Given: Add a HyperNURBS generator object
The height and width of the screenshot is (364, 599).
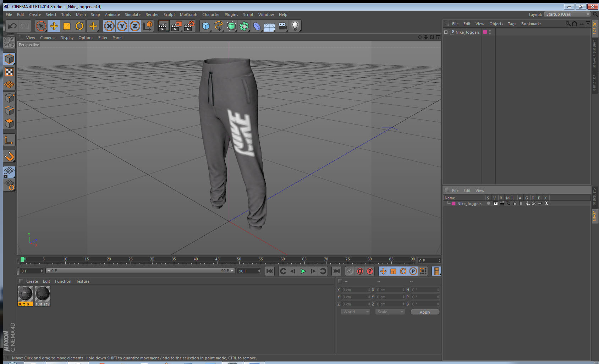Looking at the screenshot, I should (x=231, y=26).
